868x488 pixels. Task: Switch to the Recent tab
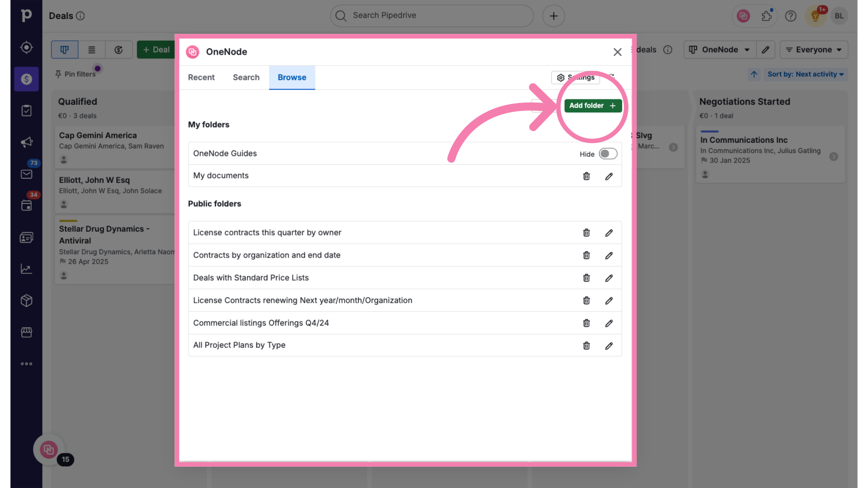(201, 77)
